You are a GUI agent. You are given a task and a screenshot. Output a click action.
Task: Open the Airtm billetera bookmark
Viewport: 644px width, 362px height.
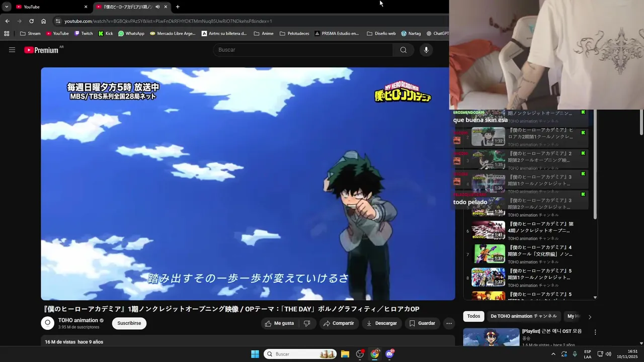pyautogui.click(x=224, y=34)
